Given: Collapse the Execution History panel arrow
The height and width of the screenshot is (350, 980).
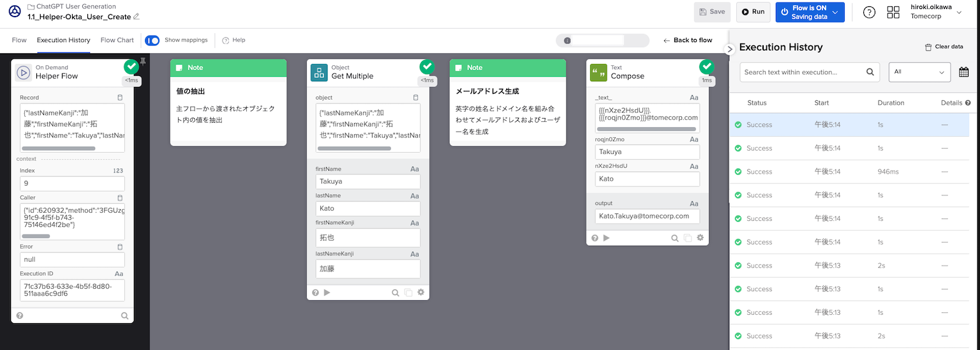Looking at the screenshot, I should 731,49.
